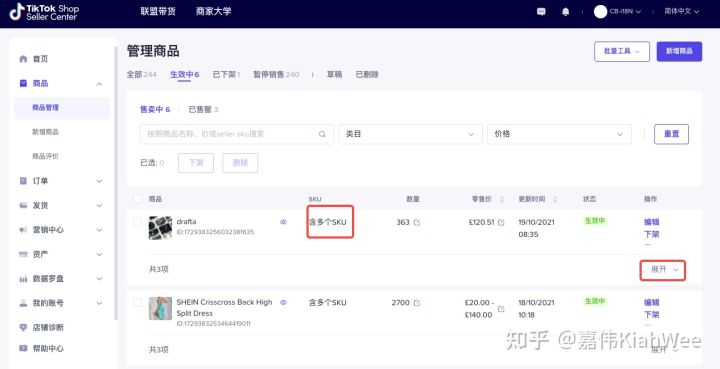The image size is (720, 369).
Task: Click the 新增商品 button at top right
Action: (679, 51)
